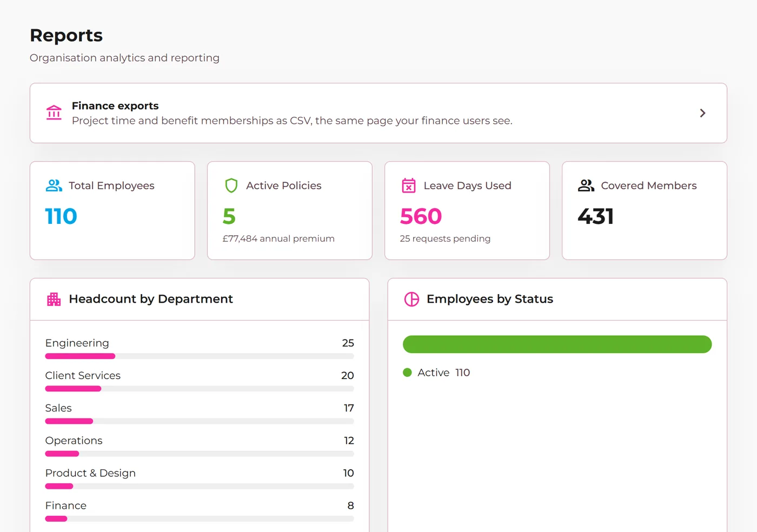
Task: Click the "Active 110" legend label
Action: click(444, 373)
